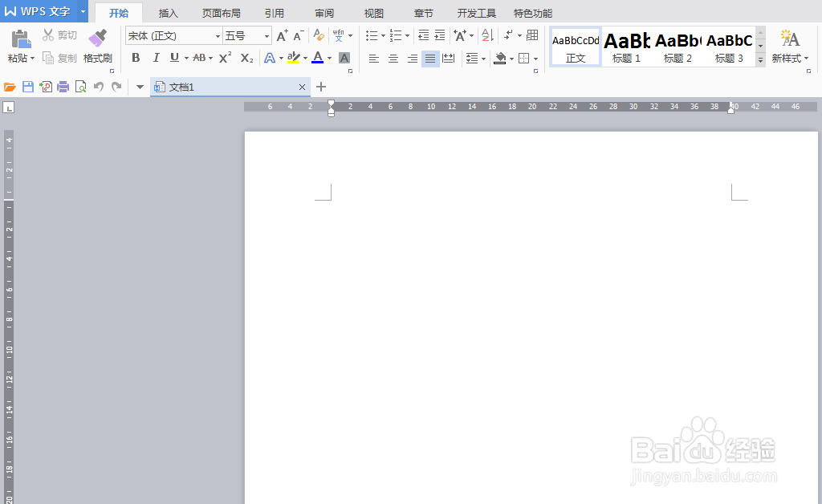Open quick access toolbar customize arrow

(140, 87)
